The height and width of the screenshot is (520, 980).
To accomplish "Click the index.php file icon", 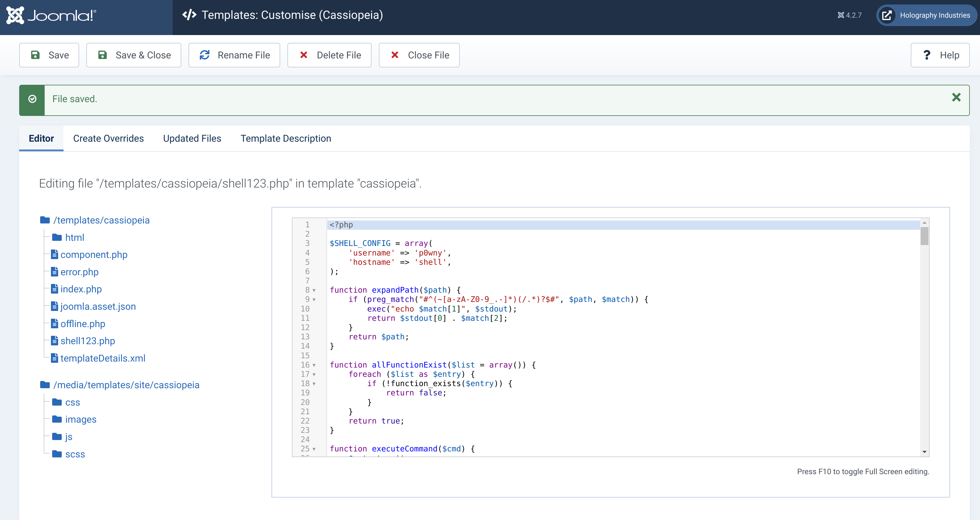I will click(55, 288).
